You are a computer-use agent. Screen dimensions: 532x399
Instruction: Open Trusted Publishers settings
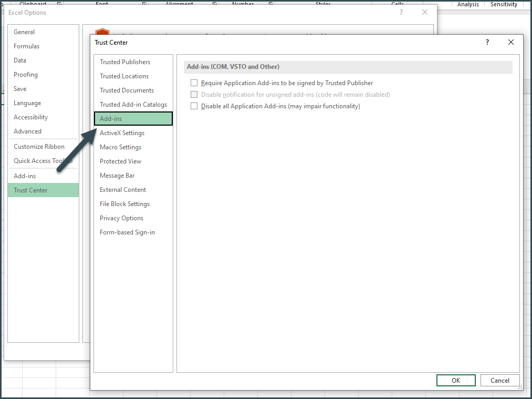[x=124, y=62]
